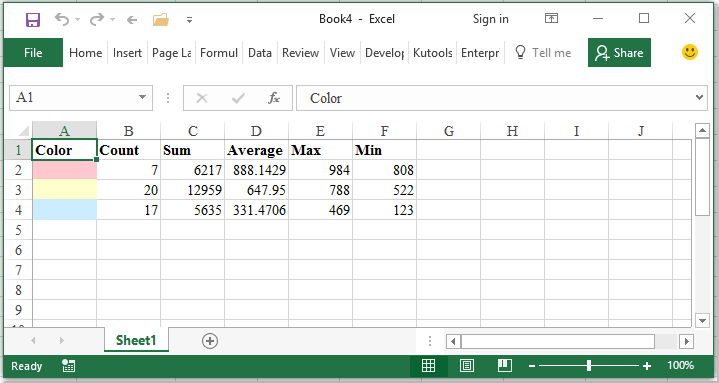Click next sheet navigation arrow
The width and height of the screenshot is (719, 383).
pos(61,340)
